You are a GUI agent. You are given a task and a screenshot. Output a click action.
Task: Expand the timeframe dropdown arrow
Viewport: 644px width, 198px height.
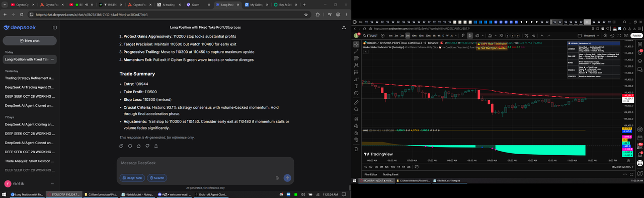tap(456, 35)
